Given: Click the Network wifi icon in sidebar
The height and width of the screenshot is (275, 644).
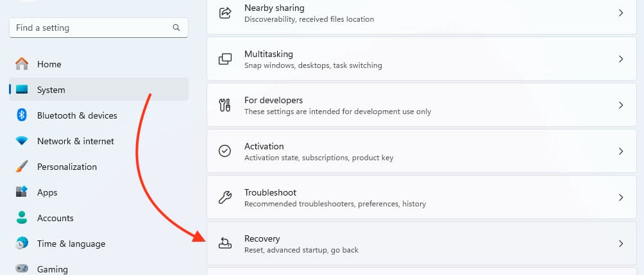Looking at the screenshot, I should point(22,141).
